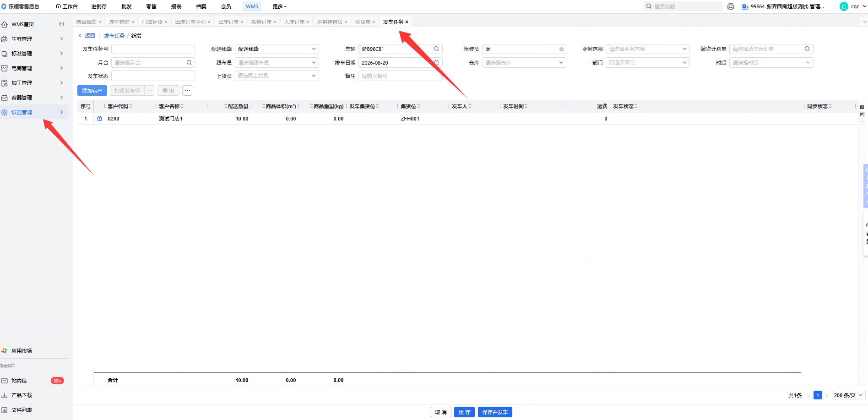The height and width of the screenshot is (420, 868).
Task: Expand the 更多 top menu
Action: (x=279, y=6)
